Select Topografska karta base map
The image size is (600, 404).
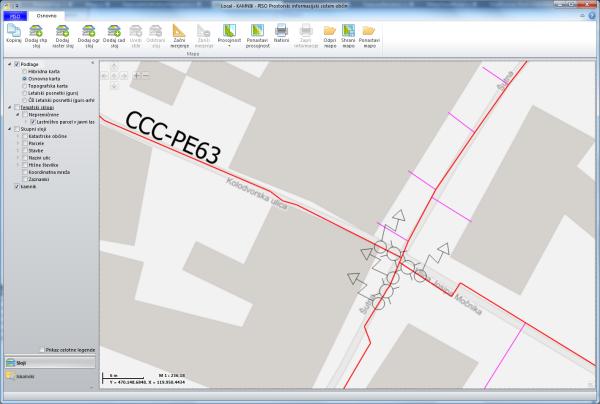coord(25,87)
